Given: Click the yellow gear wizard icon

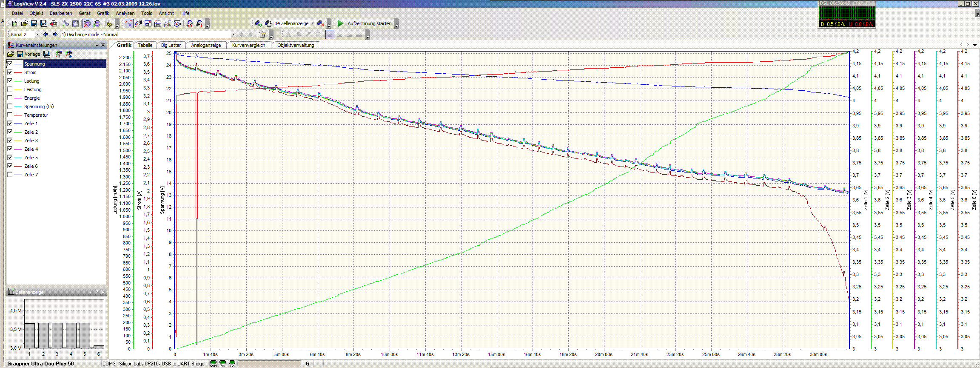Looking at the screenshot, I should click(108, 24).
